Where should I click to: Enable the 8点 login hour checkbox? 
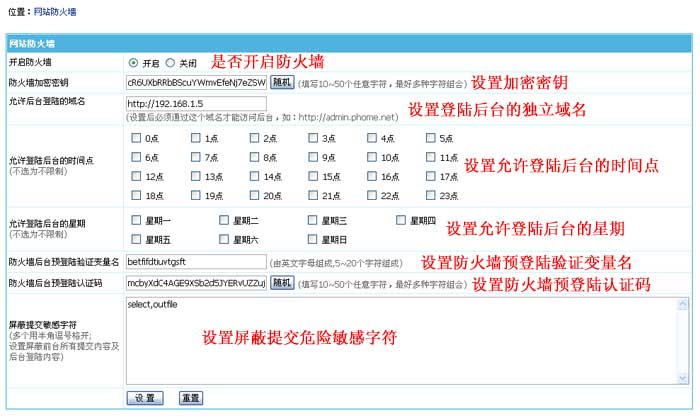click(254, 157)
